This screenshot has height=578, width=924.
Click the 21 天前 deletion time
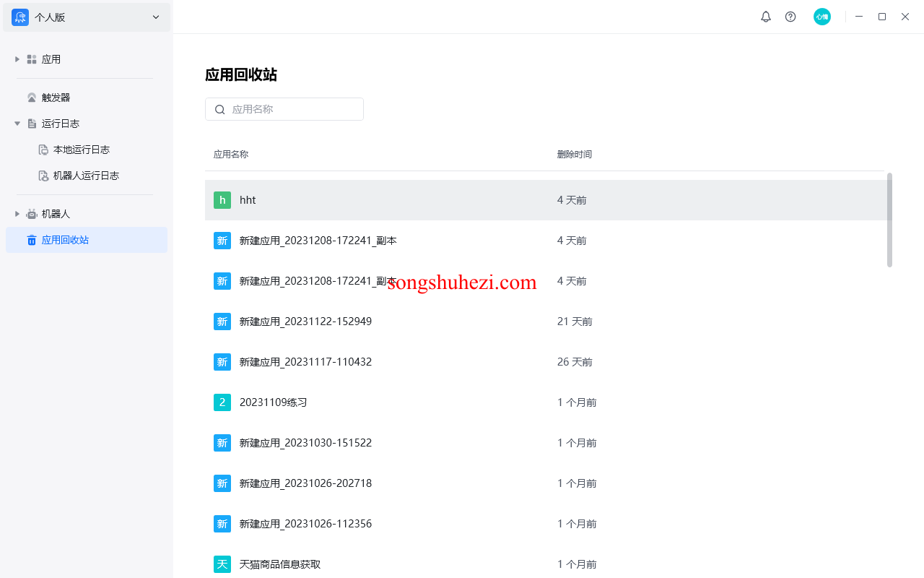pyautogui.click(x=575, y=322)
